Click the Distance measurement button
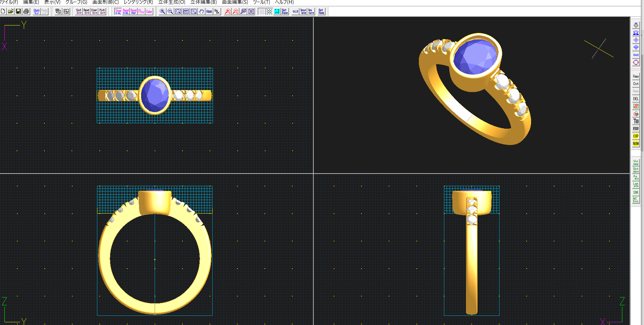Screen dimensions: 644x325 (x=636, y=170)
